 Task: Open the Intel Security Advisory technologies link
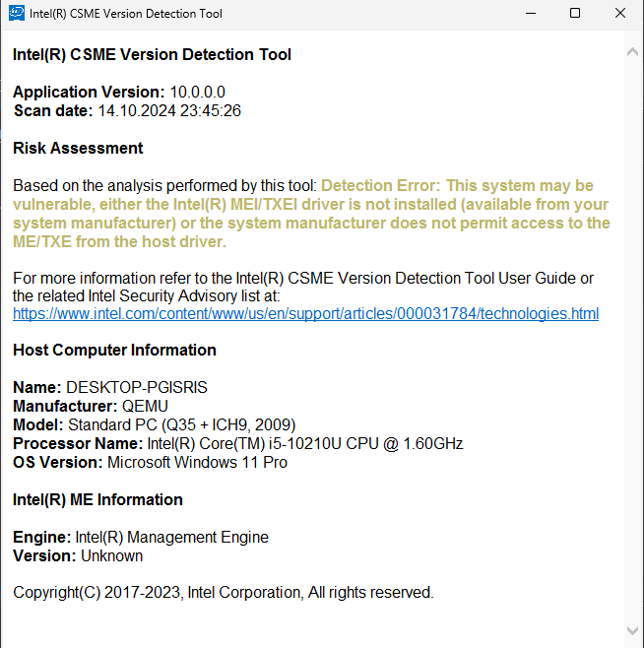[x=305, y=314]
